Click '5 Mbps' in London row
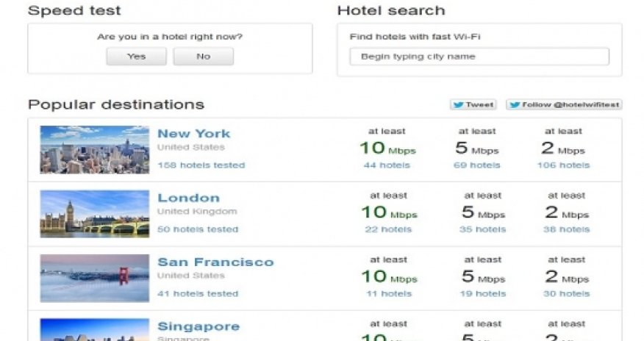The width and height of the screenshot is (644, 341). [484, 212]
